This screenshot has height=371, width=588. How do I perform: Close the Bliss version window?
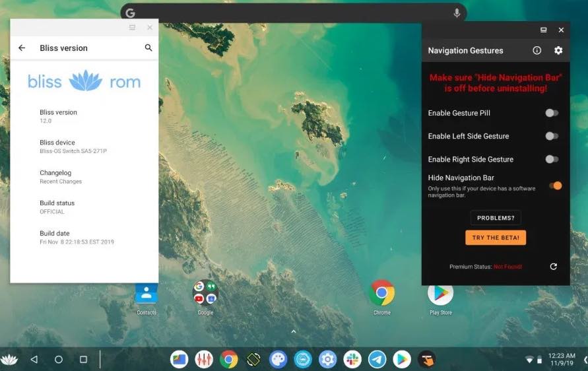[x=150, y=27]
